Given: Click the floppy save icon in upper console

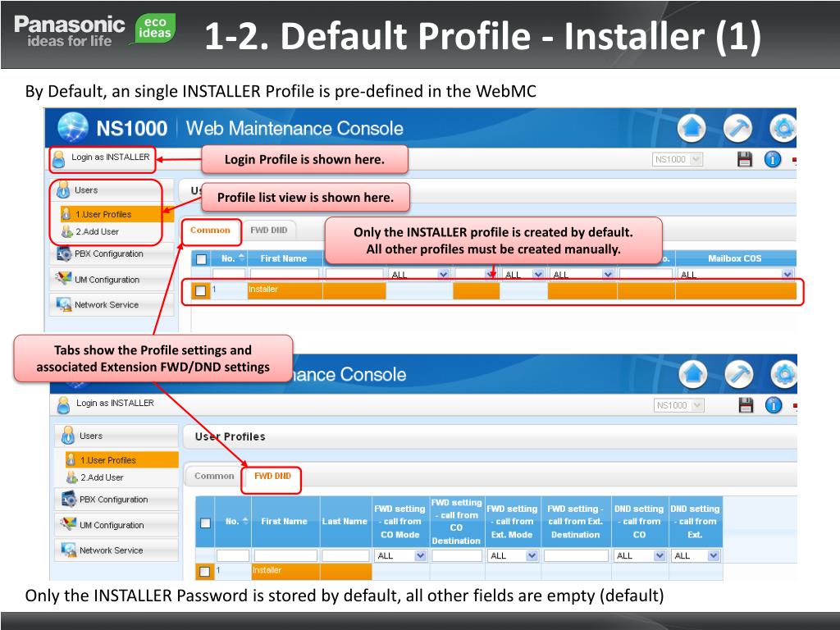Looking at the screenshot, I should [x=745, y=159].
